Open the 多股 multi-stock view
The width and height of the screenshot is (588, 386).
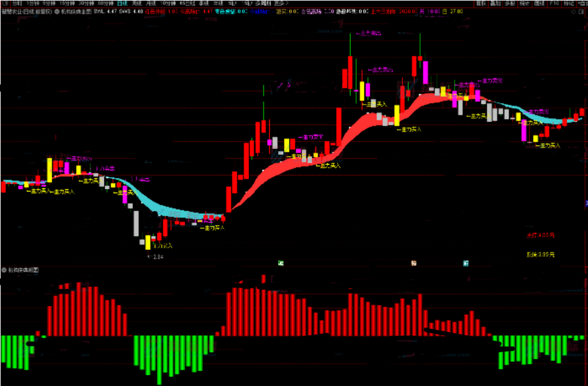510,3
